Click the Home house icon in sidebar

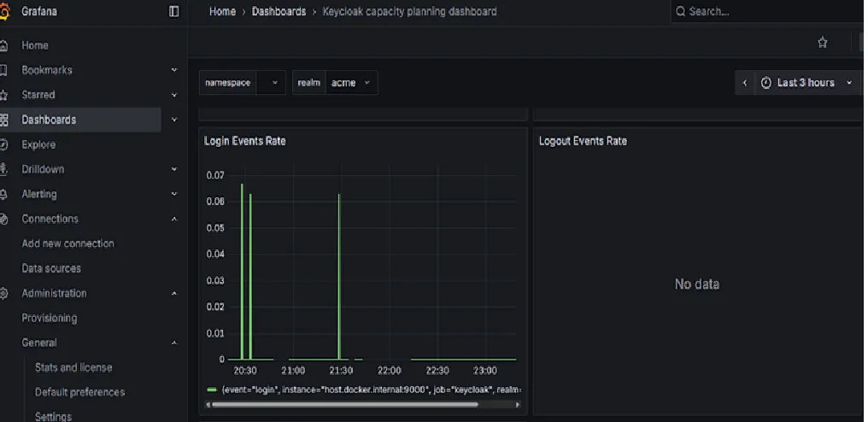pyautogui.click(x=4, y=45)
